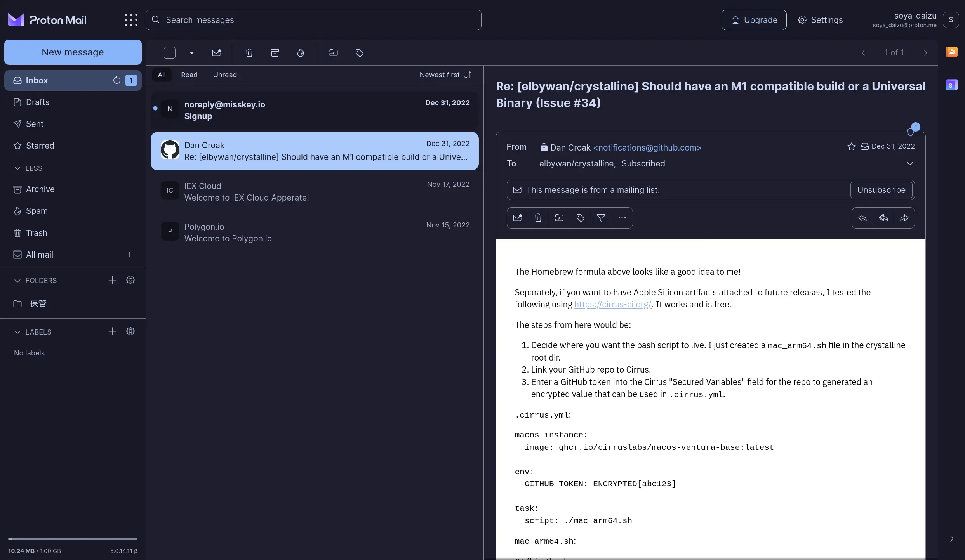
Task: Label the open message tag icon
Action: pyautogui.click(x=580, y=218)
